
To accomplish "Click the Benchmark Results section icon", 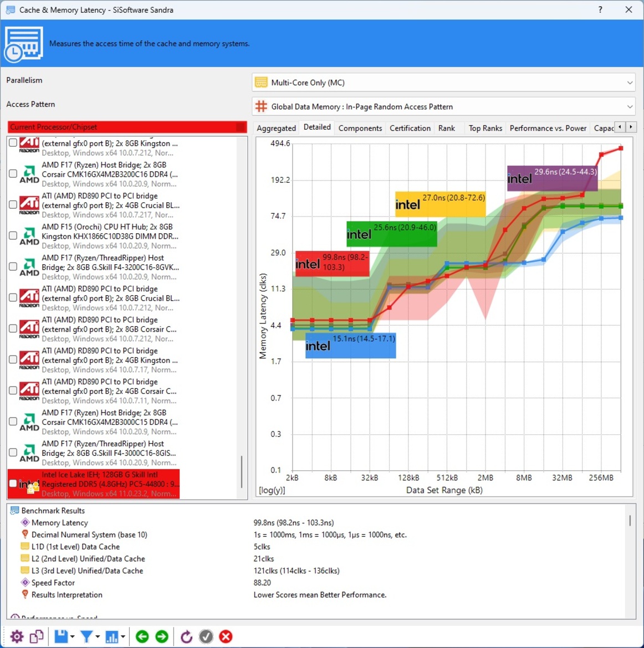I will [x=15, y=511].
